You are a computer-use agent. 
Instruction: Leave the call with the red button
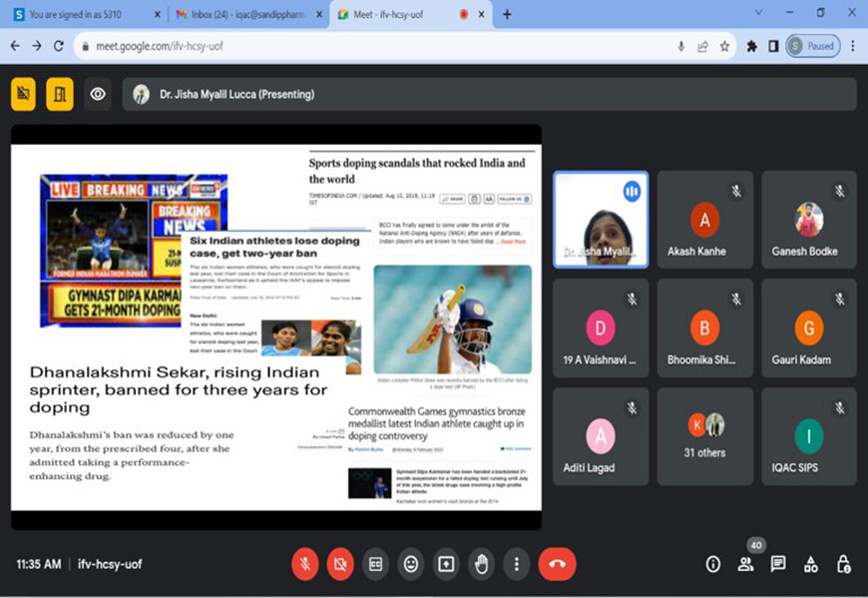point(557,564)
